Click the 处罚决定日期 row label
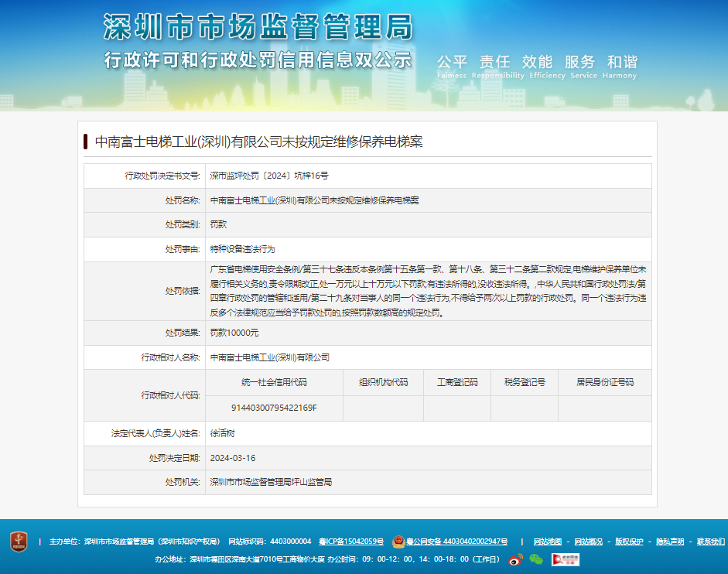This screenshot has width=728, height=574. [x=175, y=458]
